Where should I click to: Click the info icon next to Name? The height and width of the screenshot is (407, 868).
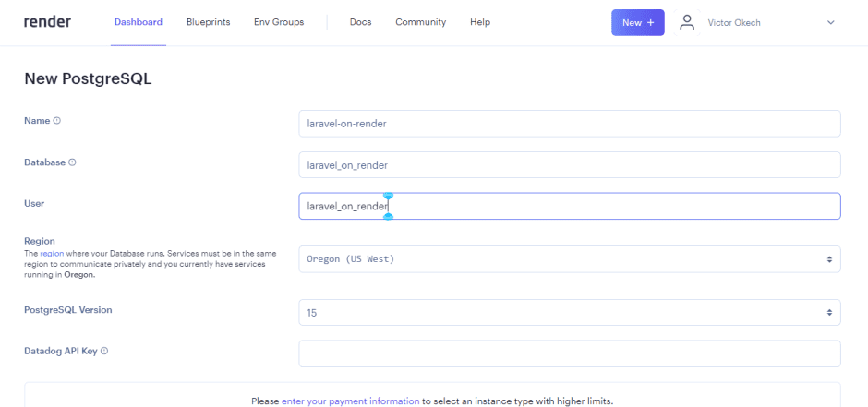[x=57, y=121]
